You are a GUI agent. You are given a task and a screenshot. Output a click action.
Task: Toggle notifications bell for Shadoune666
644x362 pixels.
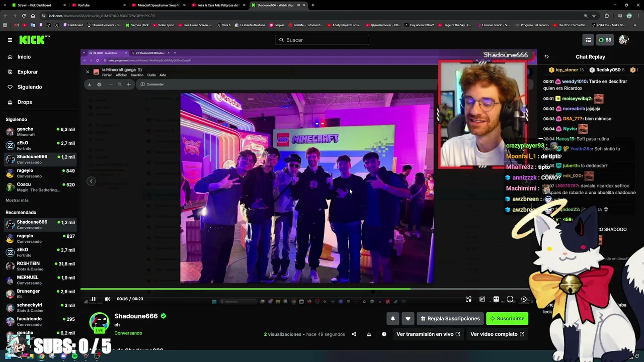tap(393, 318)
